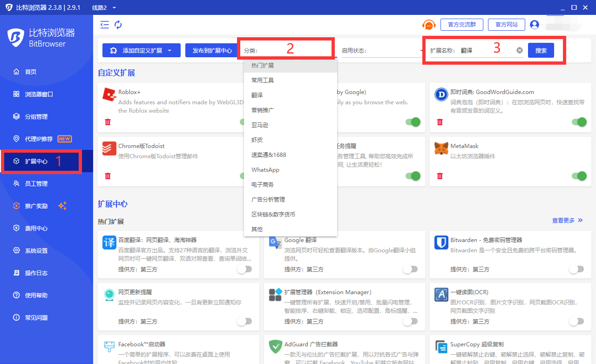
Task: Open the 线路2 line selector dropdown
Action: [x=115, y=7]
